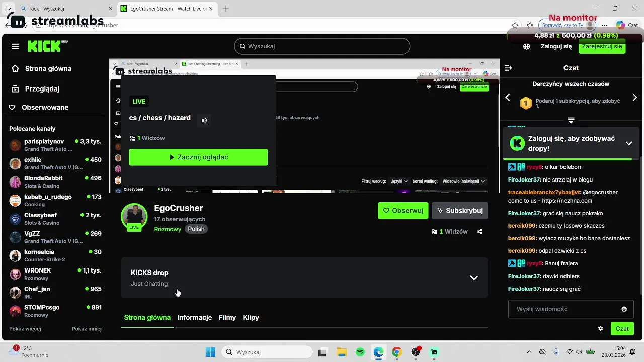Screen dimensions: 644x362
Task: Open Task View from the taskbar
Action: pyautogui.click(x=323, y=352)
